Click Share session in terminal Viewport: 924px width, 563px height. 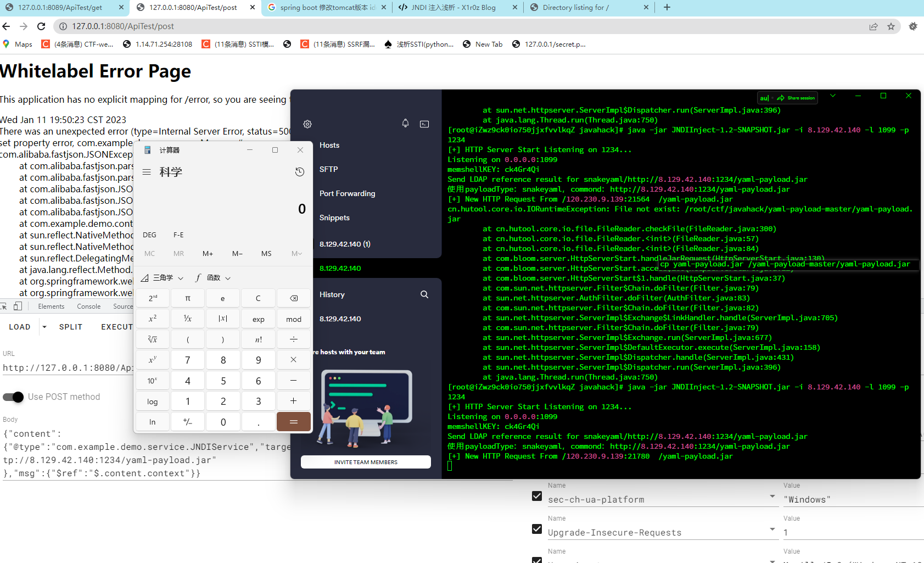pyautogui.click(x=796, y=98)
